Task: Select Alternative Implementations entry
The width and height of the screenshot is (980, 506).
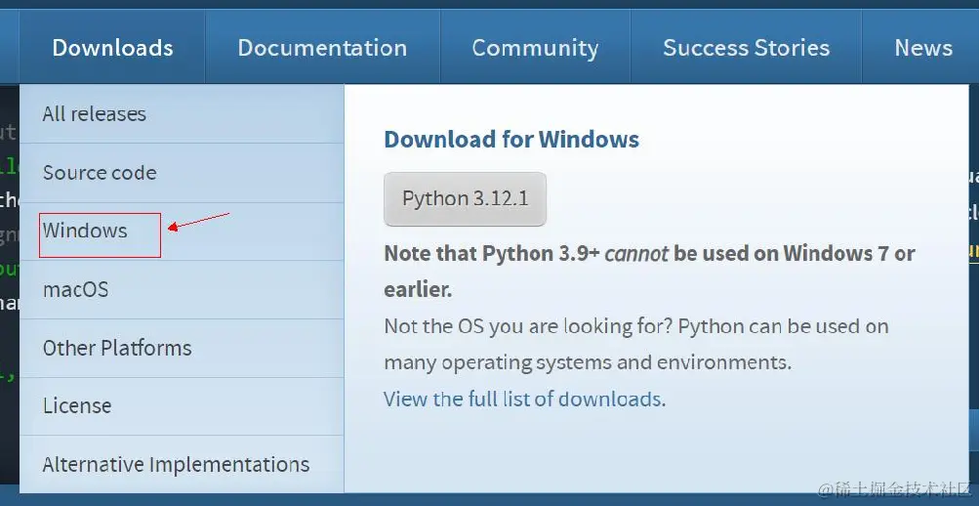Action: pyautogui.click(x=182, y=464)
